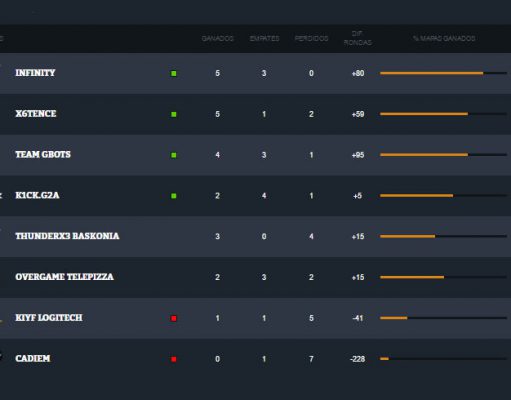Click OVERGAME TELEPIZZA's maps-won progress bar
This screenshot has width=511, height=400.
click(x=443, y=277)
